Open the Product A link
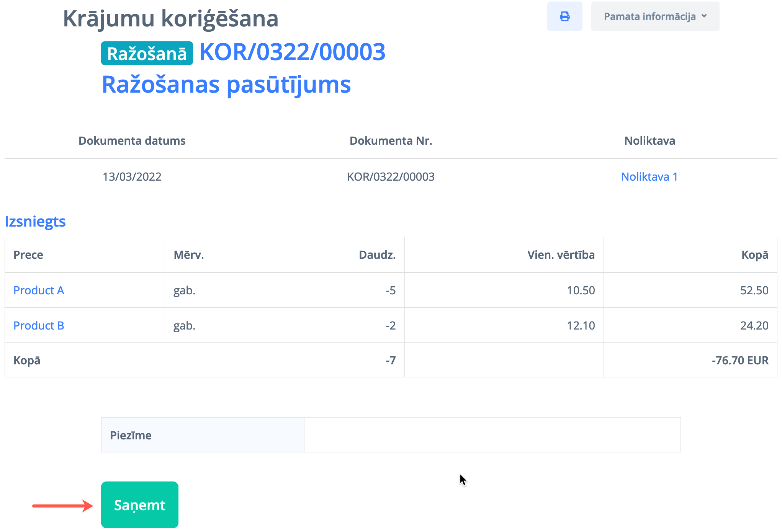 (39, 290)
